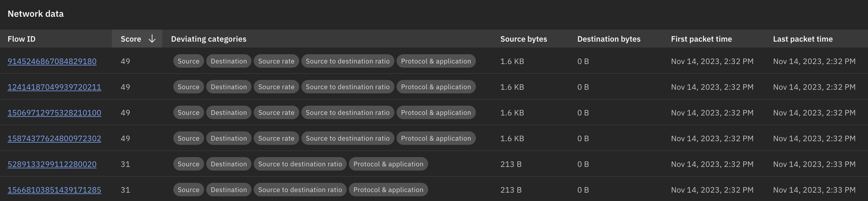
Task: Select Destination tag in row 15069712975328210100
Action: [x=229, y=113]
